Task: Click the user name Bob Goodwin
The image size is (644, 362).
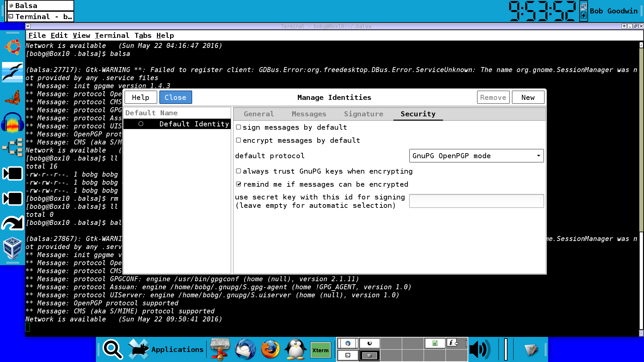Action: coord(613,11)
